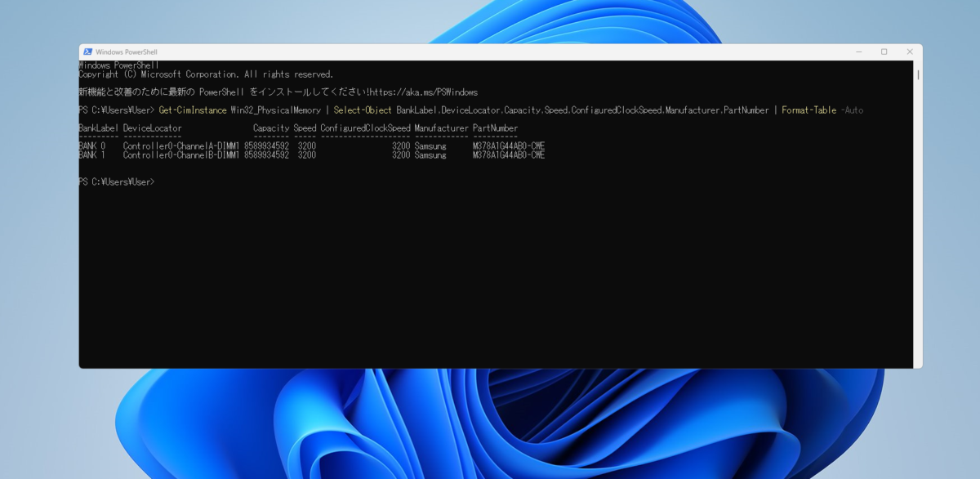Click the 'Speed' column header
980x479 pixels.
point(305,128)
